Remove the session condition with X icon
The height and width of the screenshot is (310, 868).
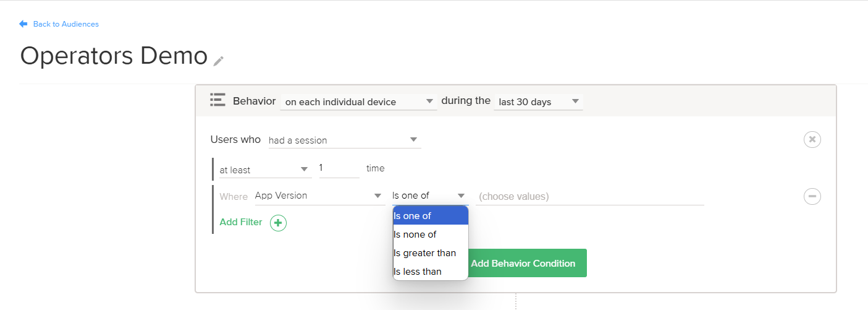point(812,139)
